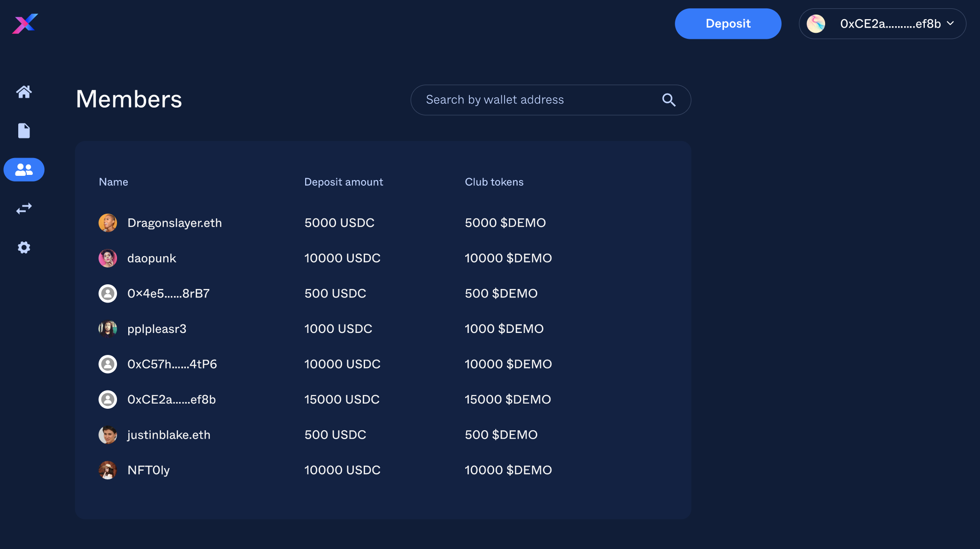Viewport: 980px width, 549px height.
Task: Click justinblake.eth avatar picture
Action: (108, 435)
